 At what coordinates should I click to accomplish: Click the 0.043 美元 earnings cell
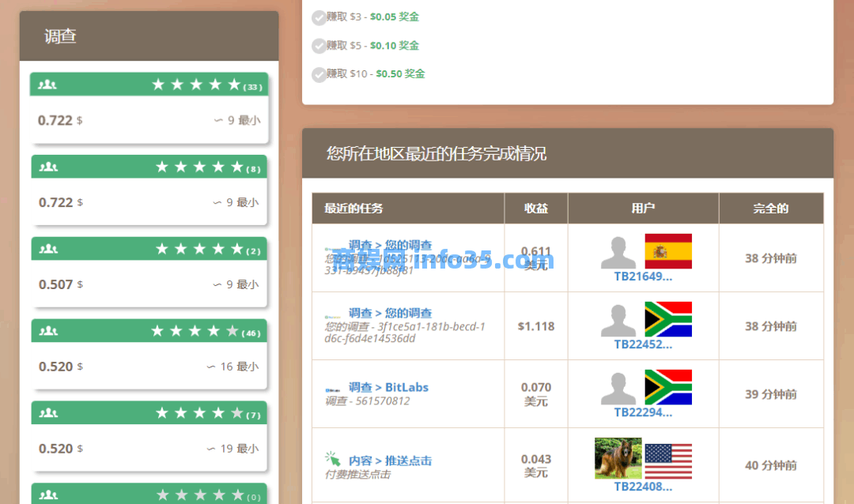coord(536,465)
